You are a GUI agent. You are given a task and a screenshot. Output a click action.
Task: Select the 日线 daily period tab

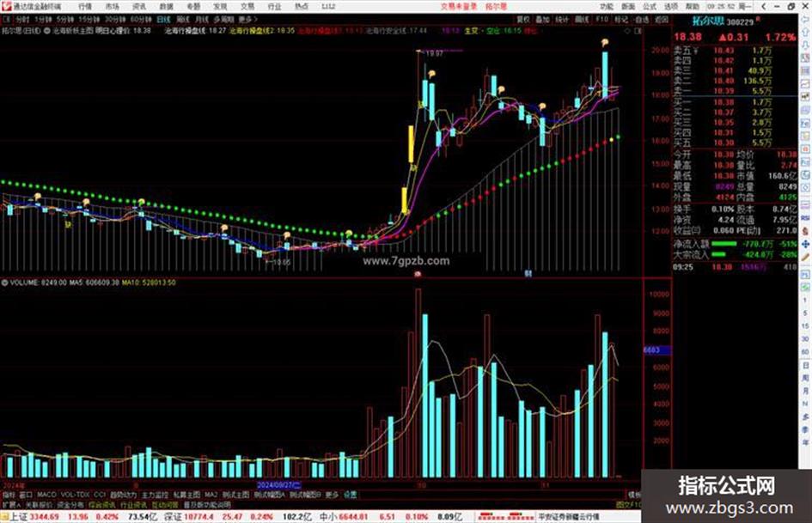[163, 20]
